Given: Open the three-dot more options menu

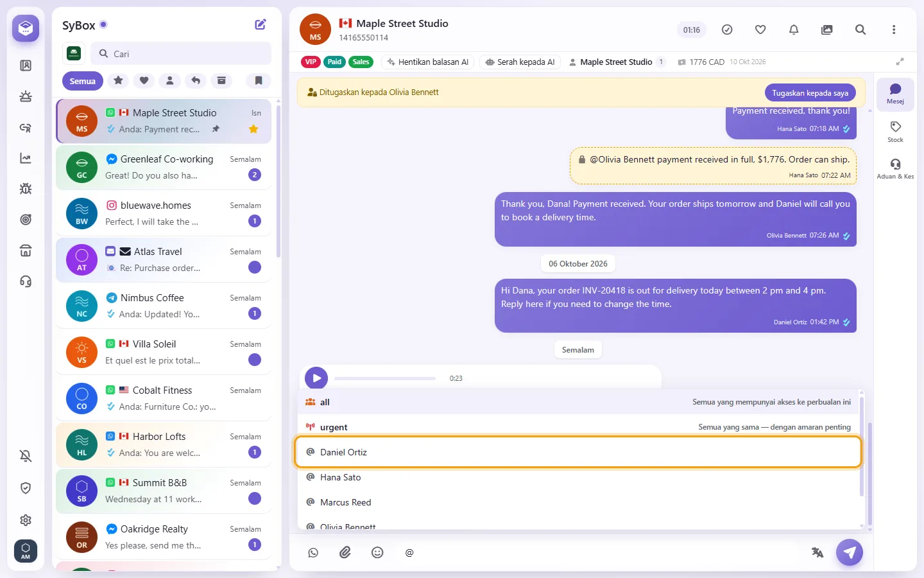Looking at the screenshot, I should click(894, 30).
